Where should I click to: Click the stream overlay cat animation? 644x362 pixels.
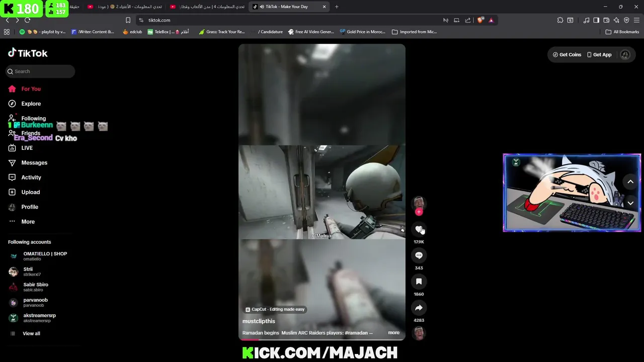[x=572, y=193]
